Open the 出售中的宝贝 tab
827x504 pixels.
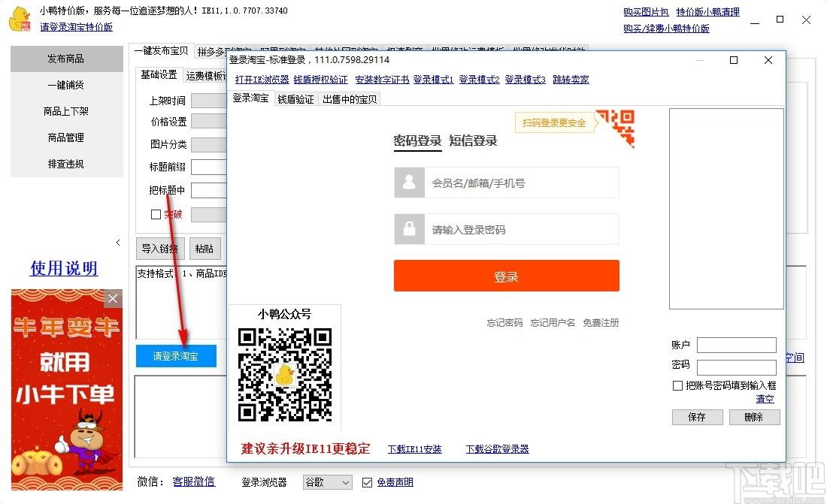[x=350, y=99]
